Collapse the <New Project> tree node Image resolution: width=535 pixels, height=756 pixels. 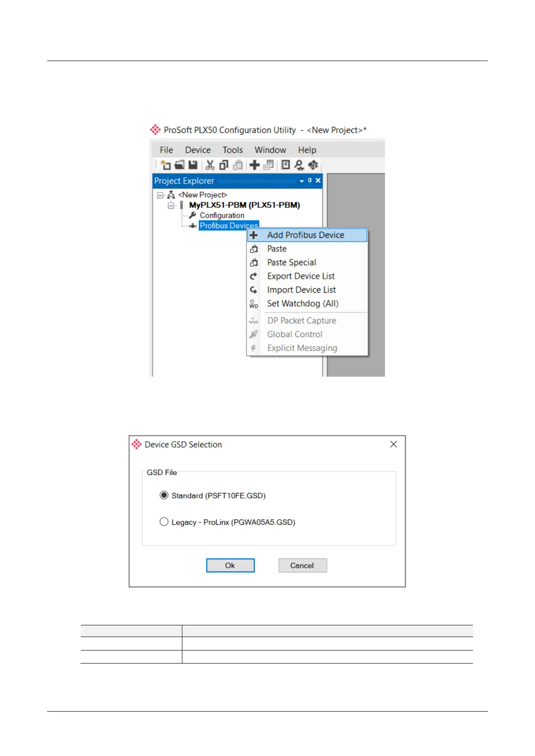coord(160,195)
